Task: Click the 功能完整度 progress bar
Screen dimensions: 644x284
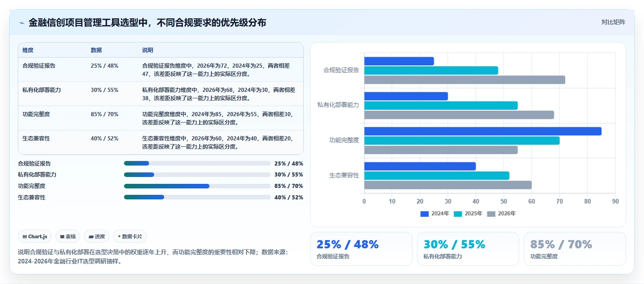Action: pyautogui.click(x=197, y=186)
